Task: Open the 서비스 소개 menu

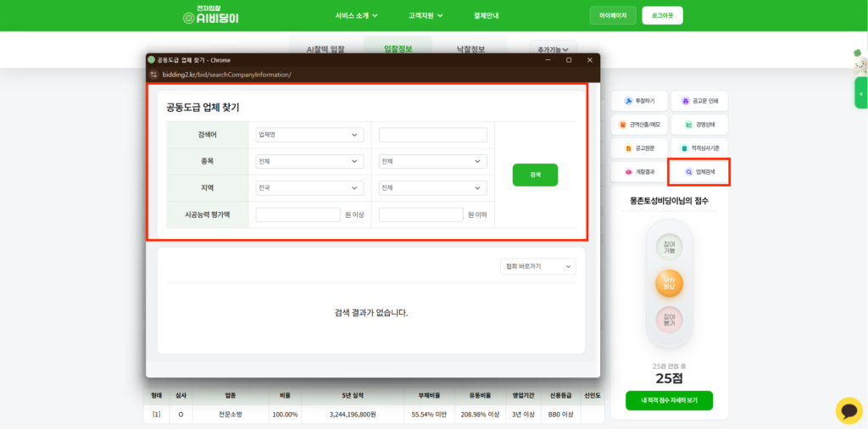Action: (356, 15)
